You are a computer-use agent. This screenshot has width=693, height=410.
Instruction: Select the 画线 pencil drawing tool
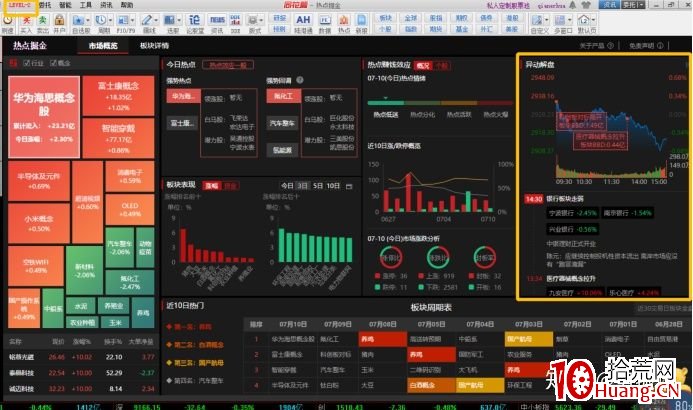(x=147, y=20)
